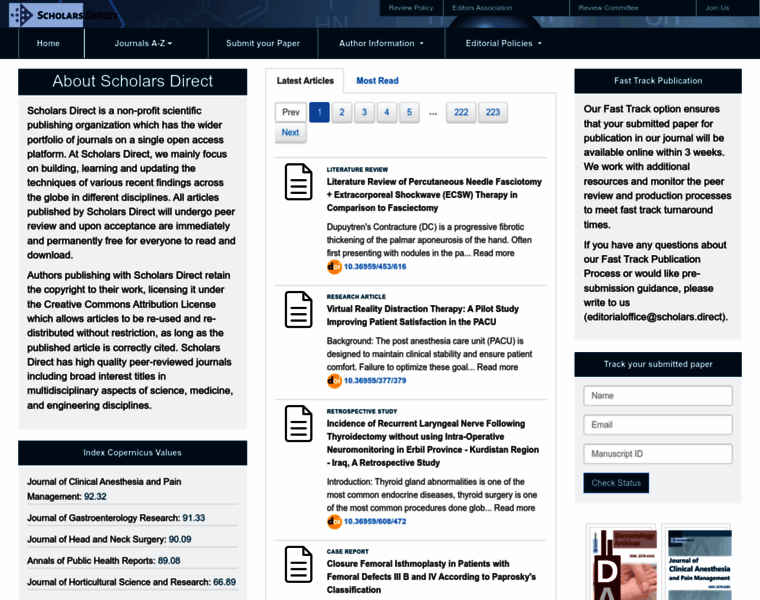Click Horticultural Science value 66.89
The height and width of the screenshot is (600, 760).
pyautogui.click(x=224, y=582)
